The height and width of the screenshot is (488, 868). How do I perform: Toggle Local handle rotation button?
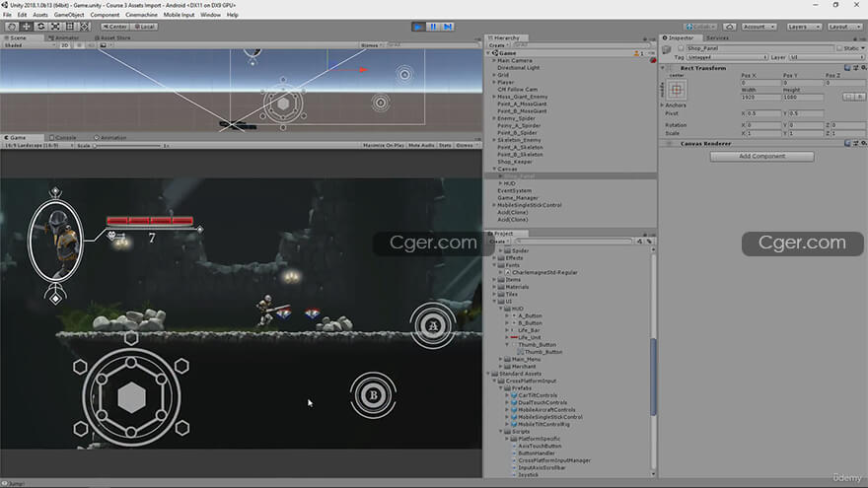145,27
